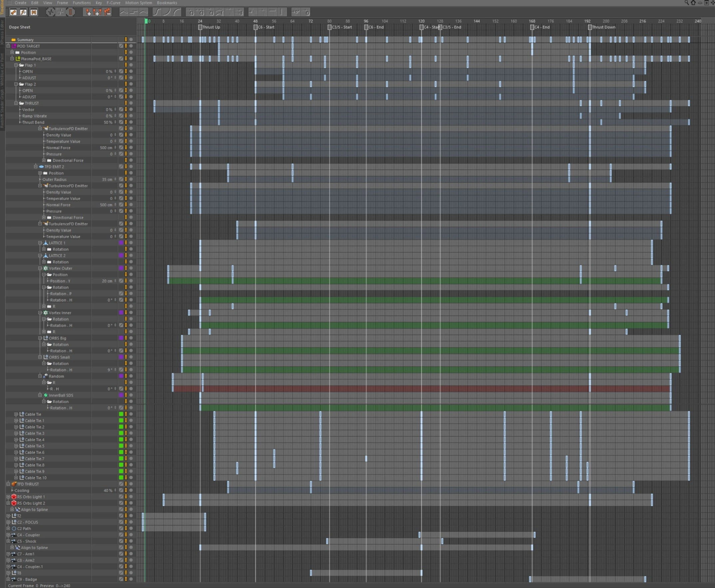
Task: Toggle animation filmstrip for POD TARGET
Action: pos(126,46)
